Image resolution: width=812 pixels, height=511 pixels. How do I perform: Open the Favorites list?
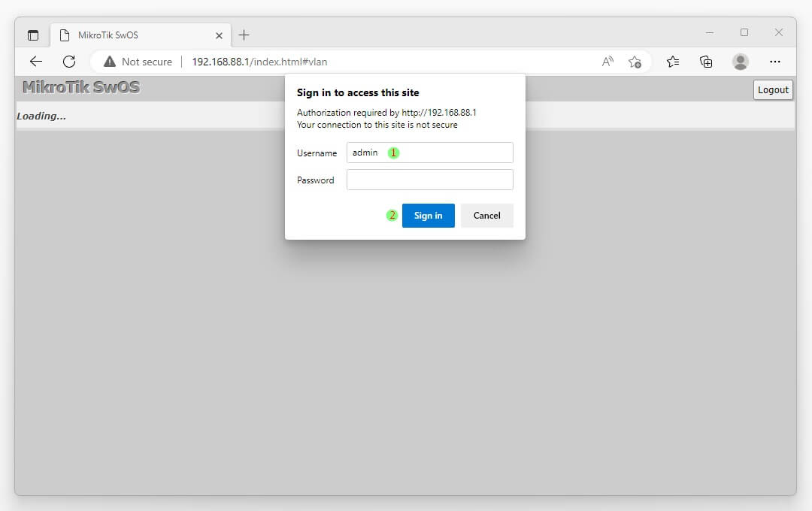coord(673,62)
